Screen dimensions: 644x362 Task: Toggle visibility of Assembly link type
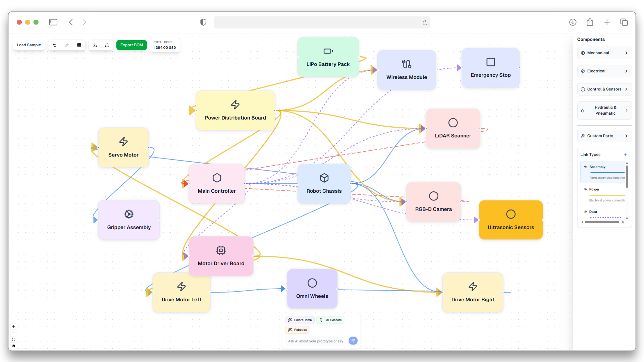586,167
